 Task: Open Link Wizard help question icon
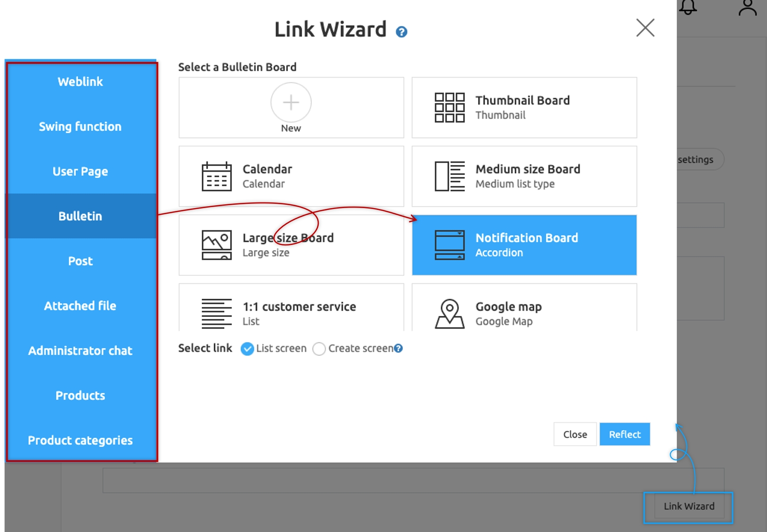click(401, 32)
